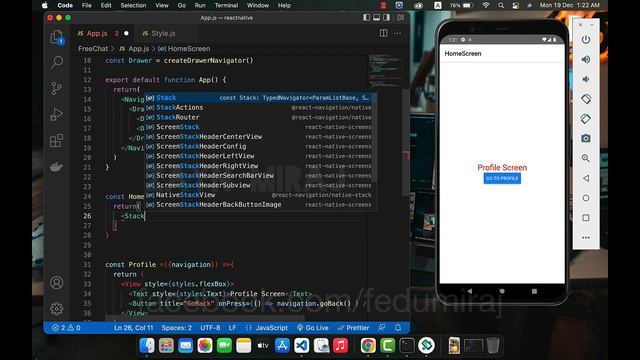Open emulator extended controls (three dots)
The image size is (640, 360).
pyautogui.click(x=585, y=237)
